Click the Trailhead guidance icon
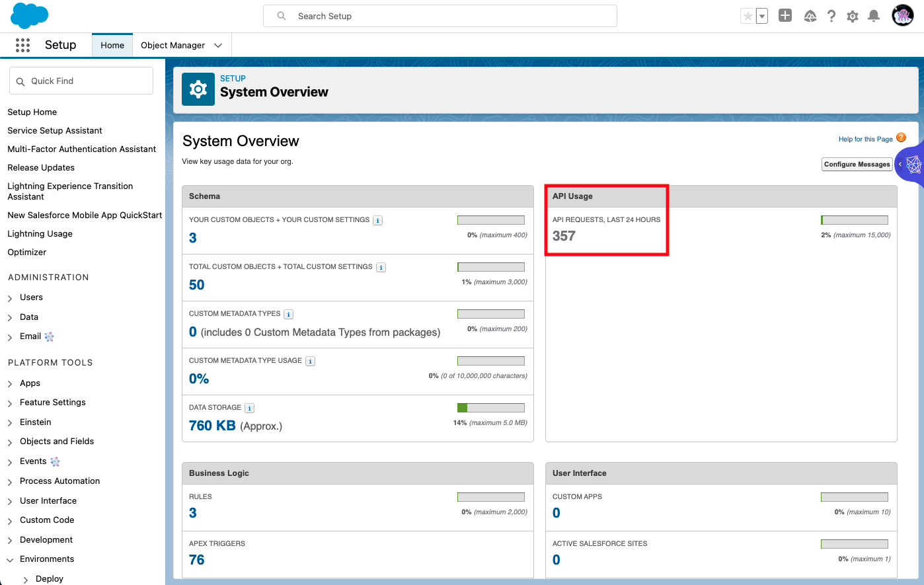This screenshot has height=585, width=924. pyautogui.click(x=810, y=16)
